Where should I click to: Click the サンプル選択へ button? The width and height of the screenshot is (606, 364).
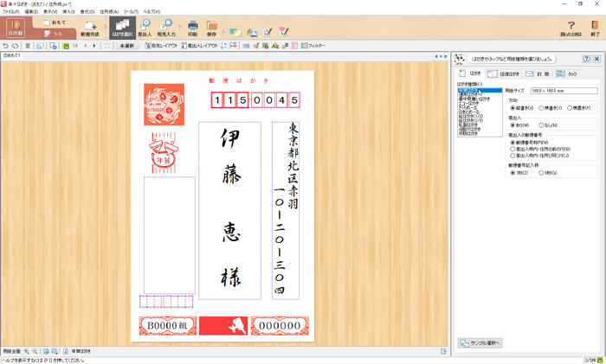[x=480, y=343]
